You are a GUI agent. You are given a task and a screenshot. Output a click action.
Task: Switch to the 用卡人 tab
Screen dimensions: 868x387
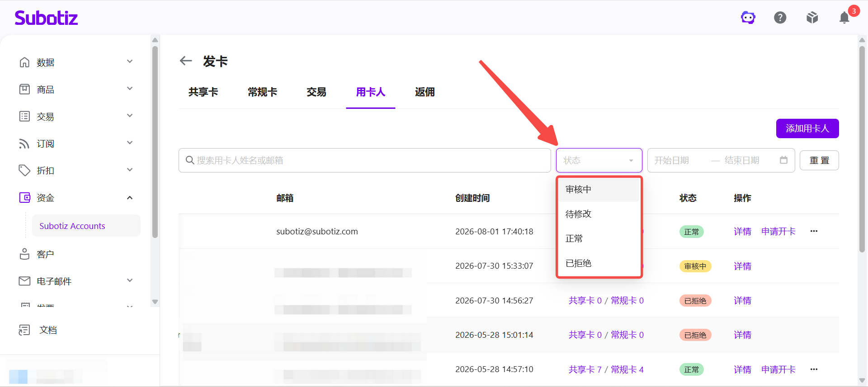[x=371, y=92]
